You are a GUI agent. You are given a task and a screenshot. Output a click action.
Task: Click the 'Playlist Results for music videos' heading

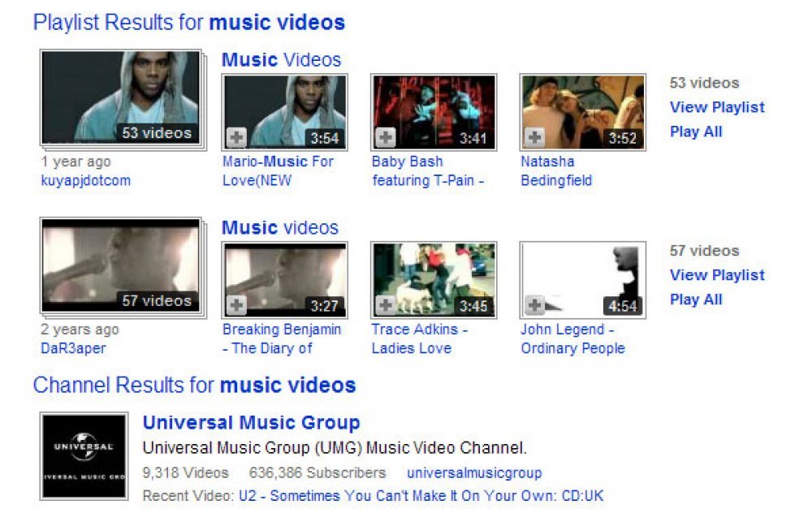(189, 23)
